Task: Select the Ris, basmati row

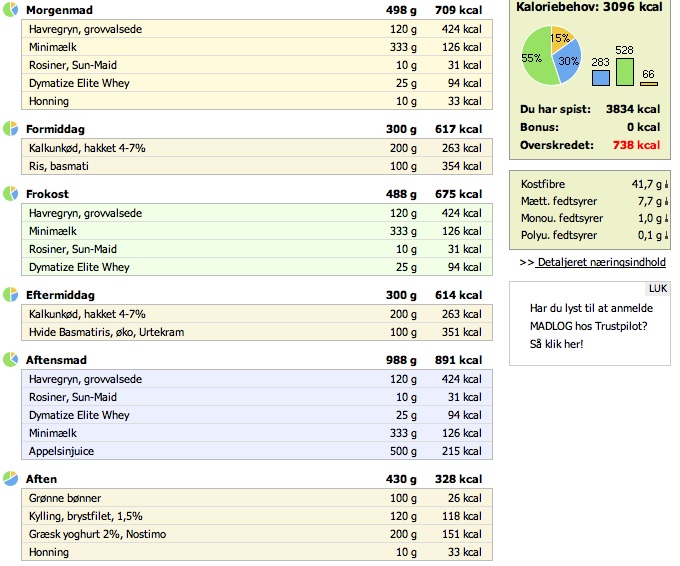Action: (x=257, y=166)
